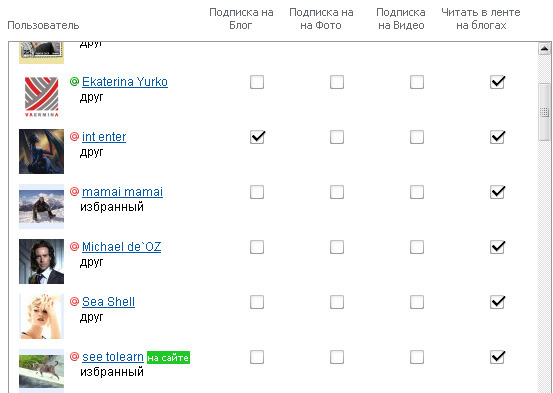553x393 pixels.
Task: Click the red @ icon beside Sea Shell
Action: (74, 301)
